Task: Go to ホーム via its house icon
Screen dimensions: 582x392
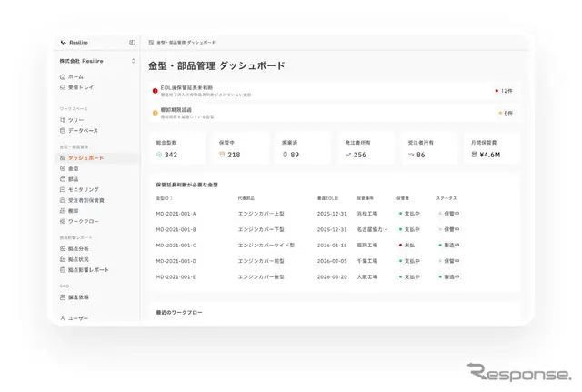Action: (63, 76)
